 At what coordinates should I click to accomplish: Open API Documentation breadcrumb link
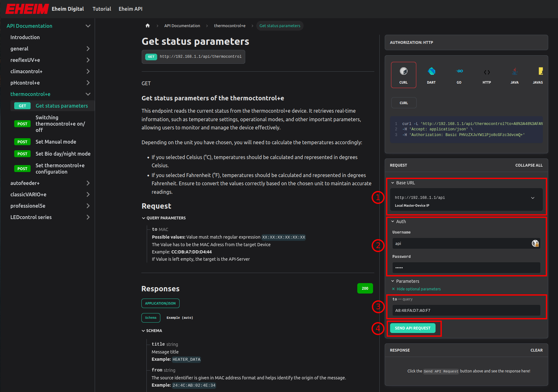coord(182,26)
